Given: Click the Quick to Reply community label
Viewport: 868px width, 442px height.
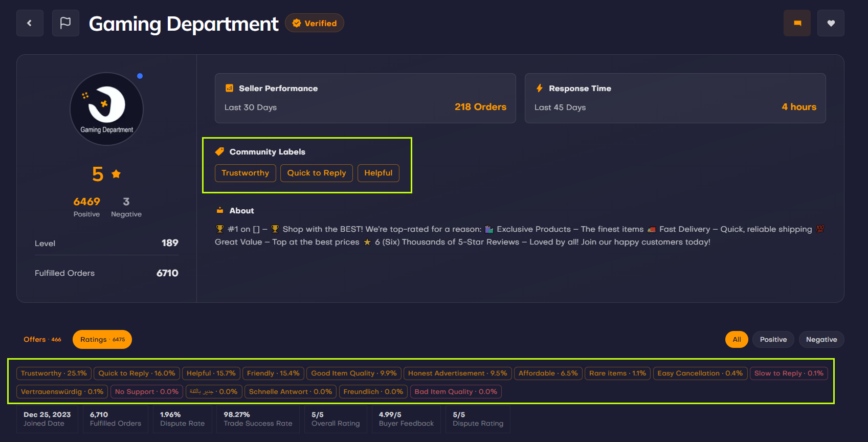Looking at the screenshot, I should pyautogui.click(x=316, y=173).
